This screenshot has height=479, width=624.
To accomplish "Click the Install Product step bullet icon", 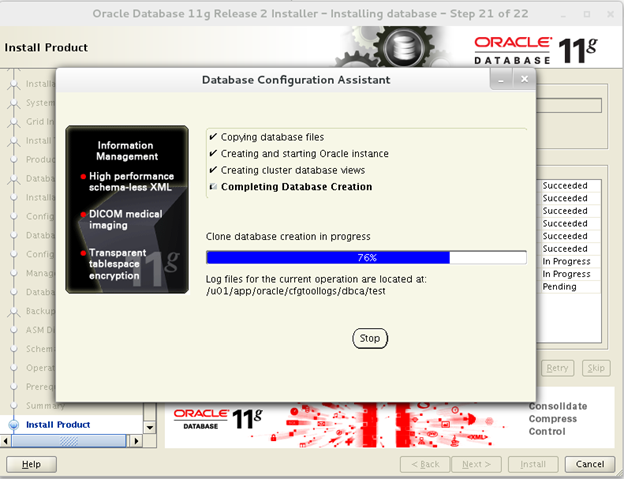I will pyautogui.click(x=14, y=425).
